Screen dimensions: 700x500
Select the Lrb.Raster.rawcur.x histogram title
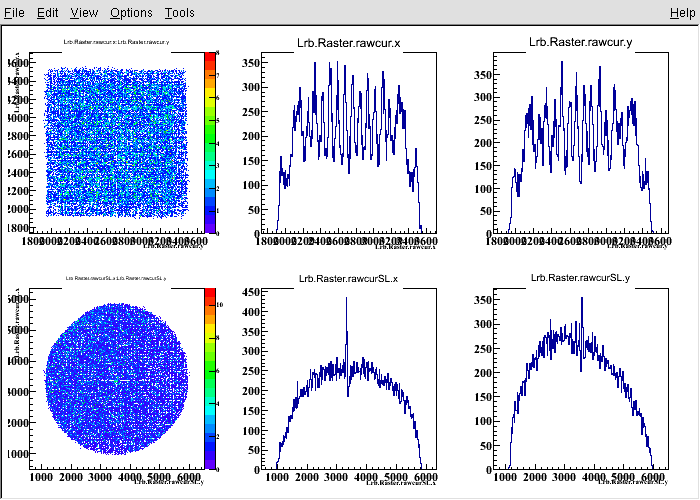pos(349,43)
